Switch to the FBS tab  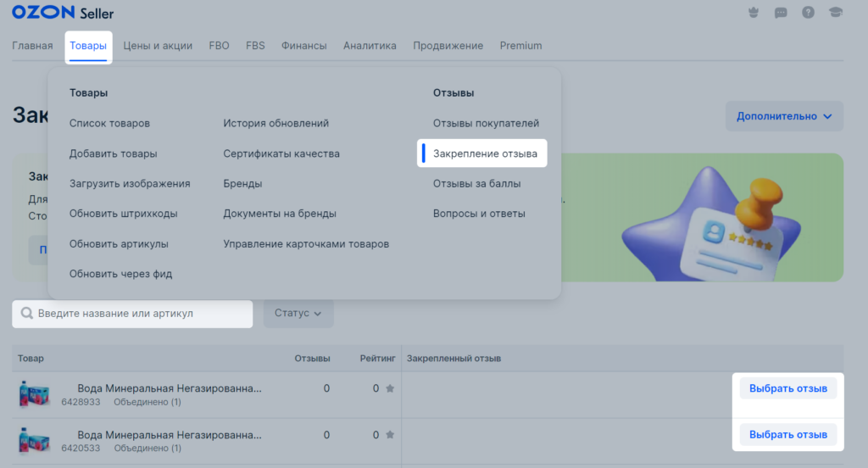tap(255, 46)
